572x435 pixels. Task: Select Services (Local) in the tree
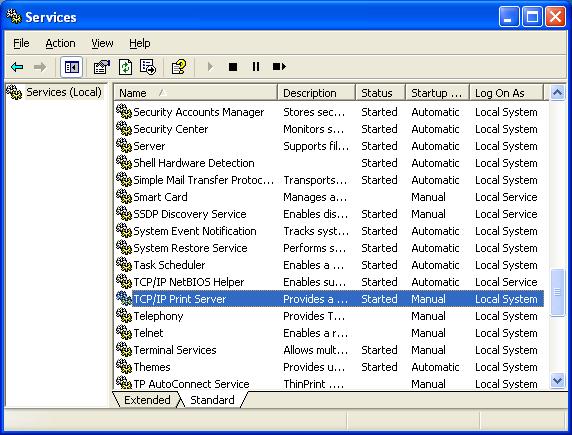coord(63,92)
